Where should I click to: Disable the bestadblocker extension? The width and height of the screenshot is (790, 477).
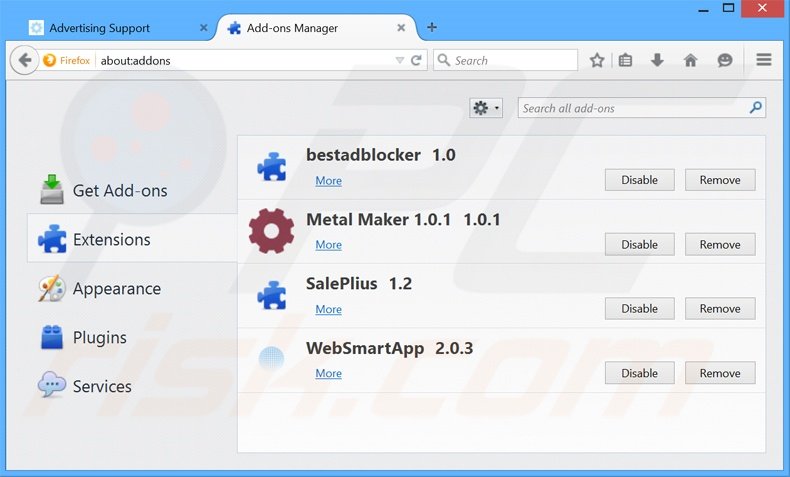click(x=639, y=180)
